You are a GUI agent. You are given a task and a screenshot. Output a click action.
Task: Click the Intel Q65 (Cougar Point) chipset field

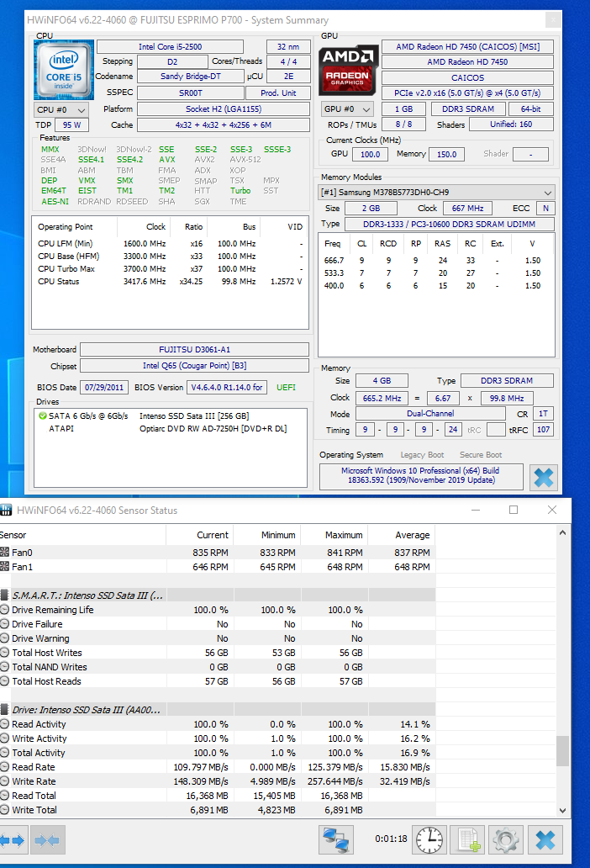point(195,366)
